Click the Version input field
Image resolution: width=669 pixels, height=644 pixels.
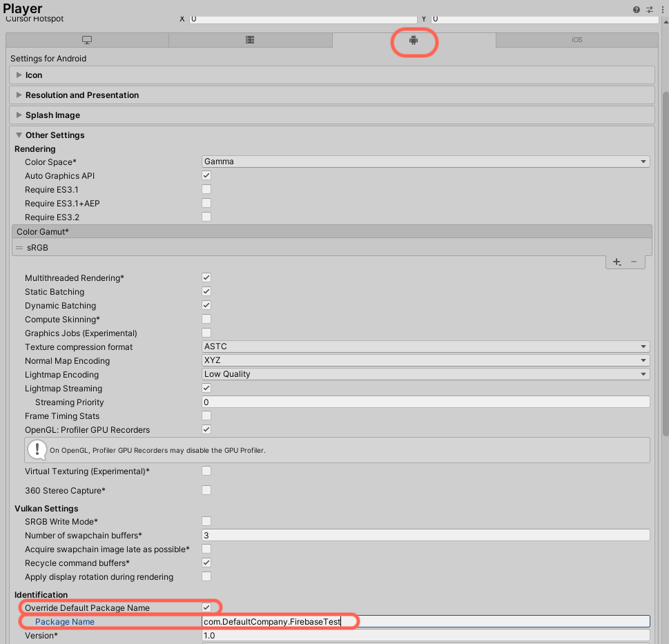click(425, 636)
